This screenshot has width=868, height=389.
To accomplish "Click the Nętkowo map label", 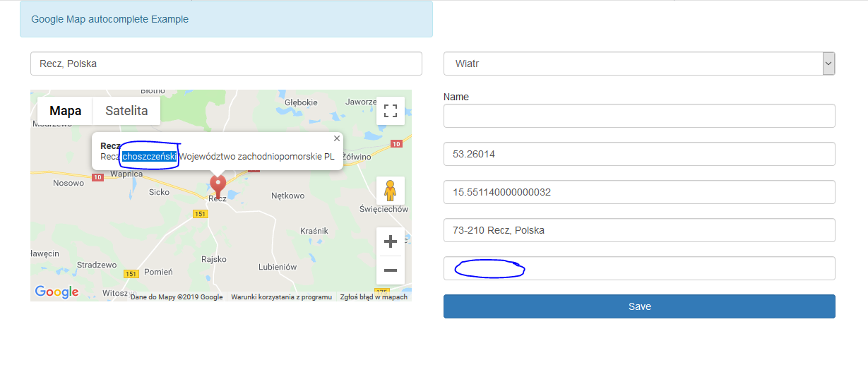I will coord(287,196).
